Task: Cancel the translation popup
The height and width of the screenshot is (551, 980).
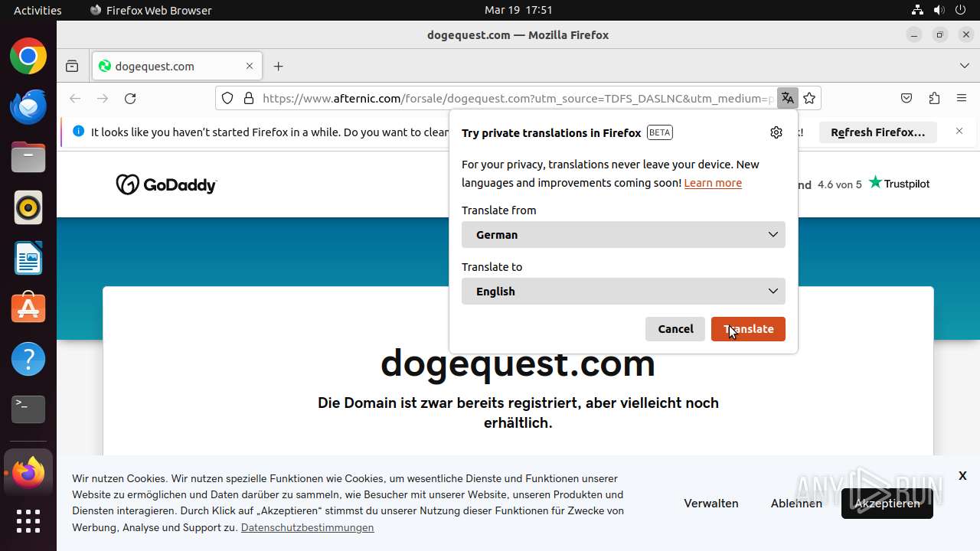Action: click(x=675, y=329)
